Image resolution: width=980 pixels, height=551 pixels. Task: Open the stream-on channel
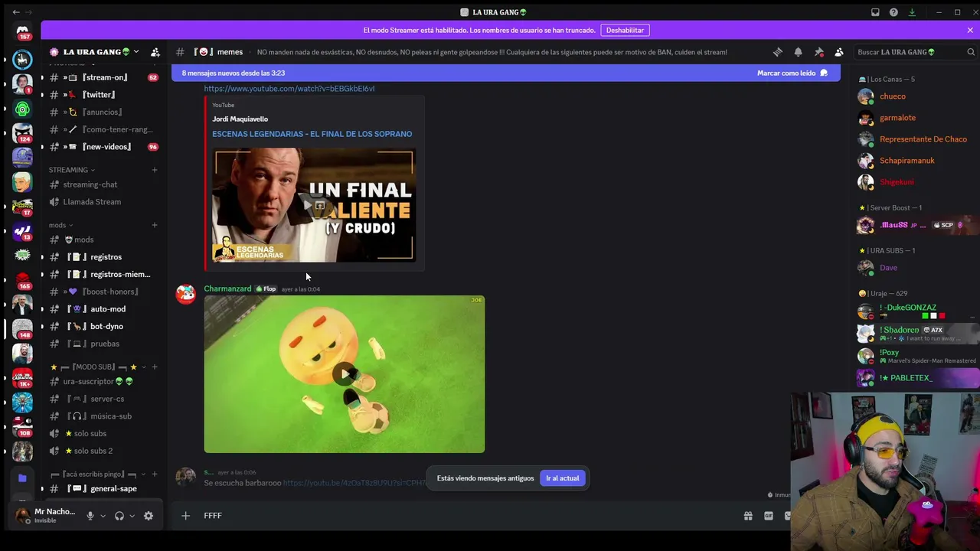pos(103,77)
